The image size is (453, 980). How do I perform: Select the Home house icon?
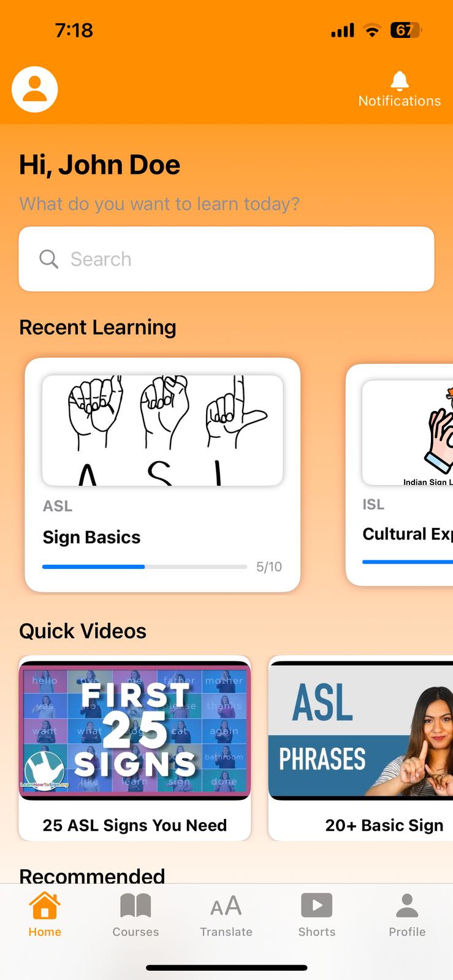pos(45,906)
